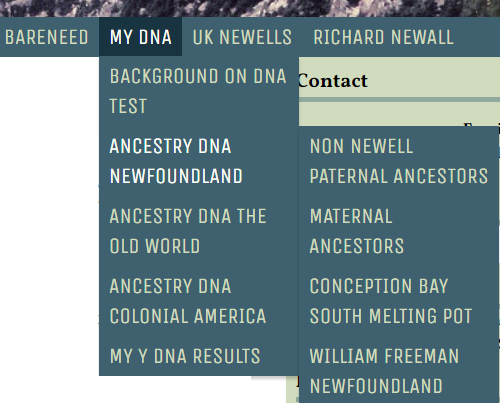The image size is (500, 403).
Task: Open the UK Newells menu
Action: point(242,37)
